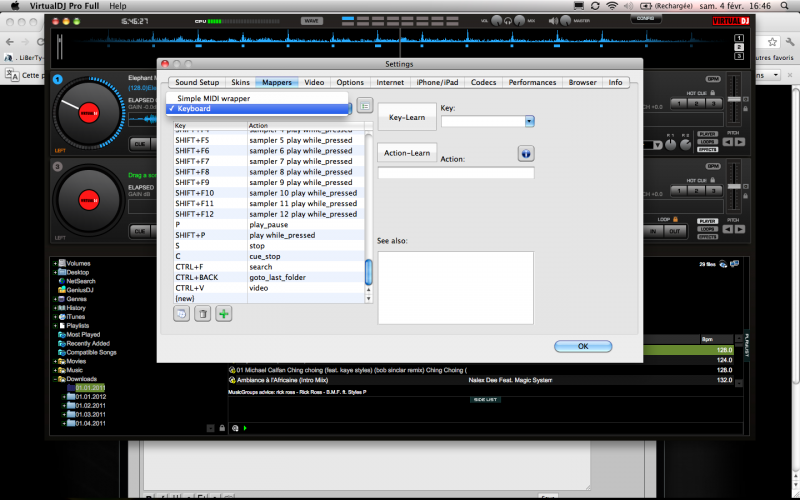The height and width of the screenshot is (500, 800).
Task: Click the OK button
Action: point(582,346)
